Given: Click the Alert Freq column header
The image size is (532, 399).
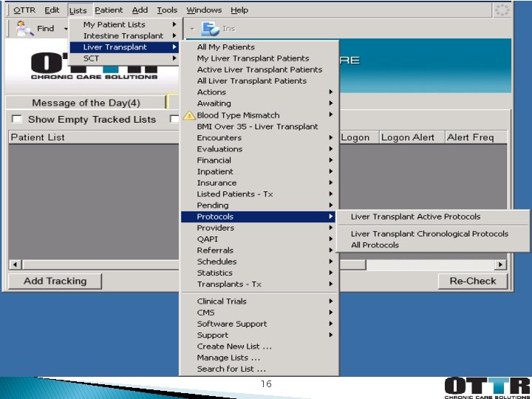Looking at the screenshot, I should point(476,137).
